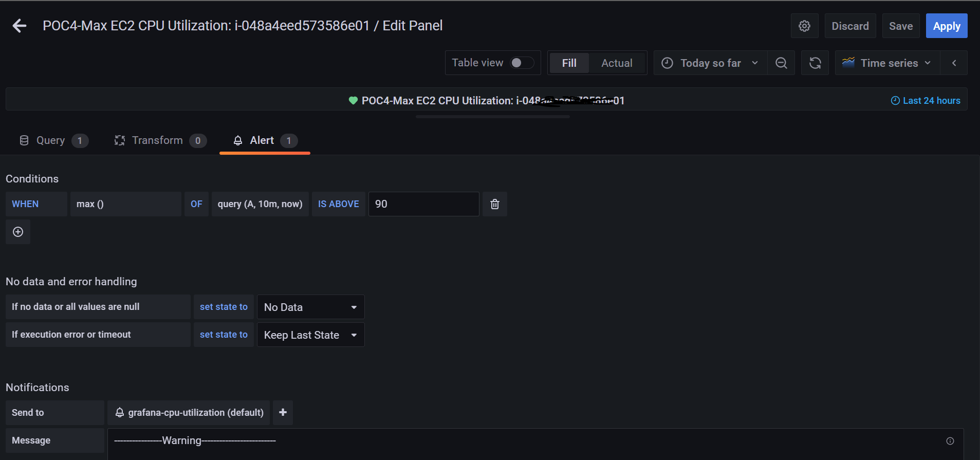
Task: Open the No Data state dropdown
Action: 310,307
